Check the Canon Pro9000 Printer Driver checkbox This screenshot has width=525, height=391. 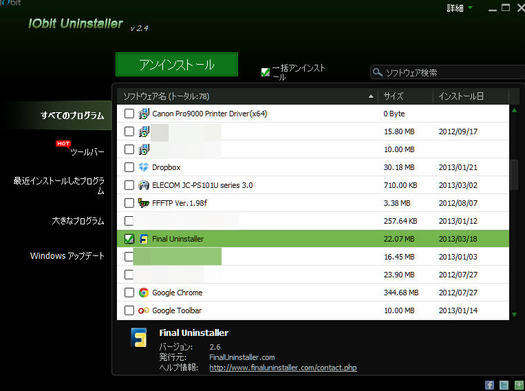[x=129, y=113]
